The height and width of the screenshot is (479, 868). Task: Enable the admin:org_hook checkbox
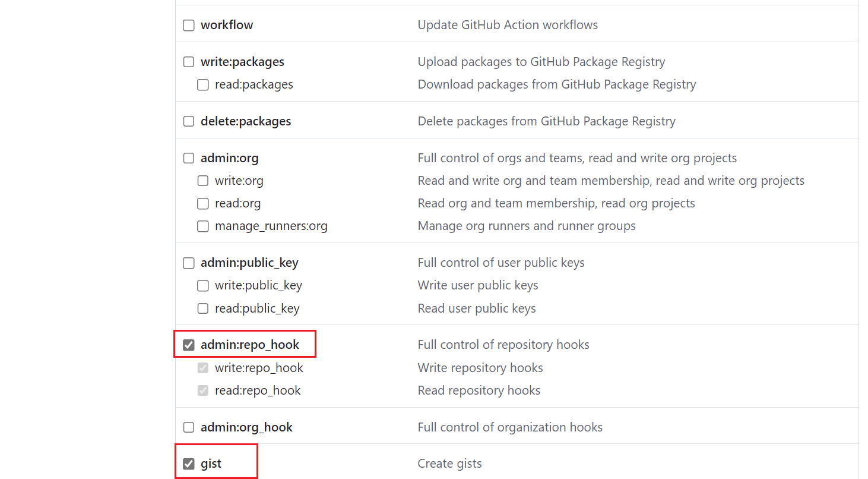point(189,428)
